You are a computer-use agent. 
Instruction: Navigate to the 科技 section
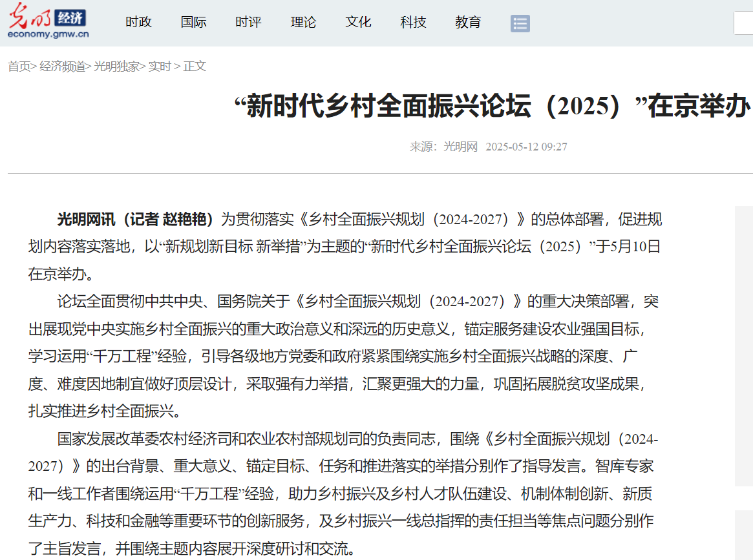413,23
